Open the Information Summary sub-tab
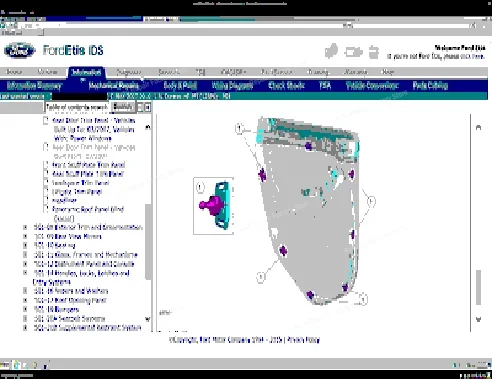This screenshot has height=379, width=492. point(34,85)
